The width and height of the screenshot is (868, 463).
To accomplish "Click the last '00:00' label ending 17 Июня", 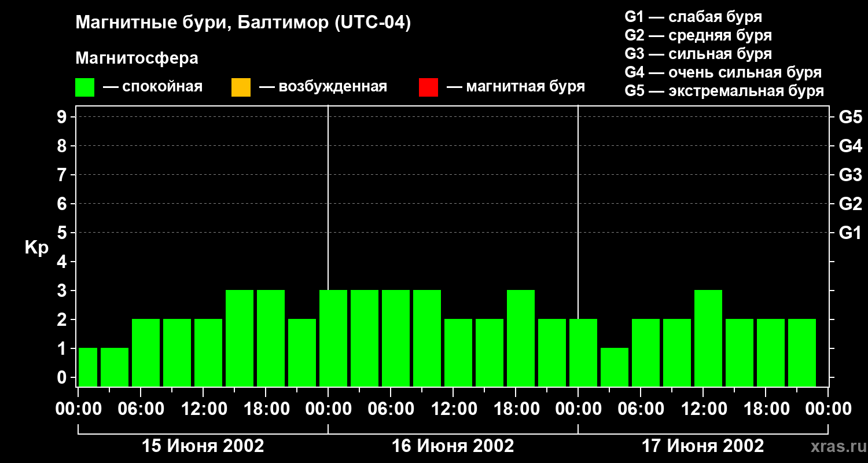I will 828,409.
